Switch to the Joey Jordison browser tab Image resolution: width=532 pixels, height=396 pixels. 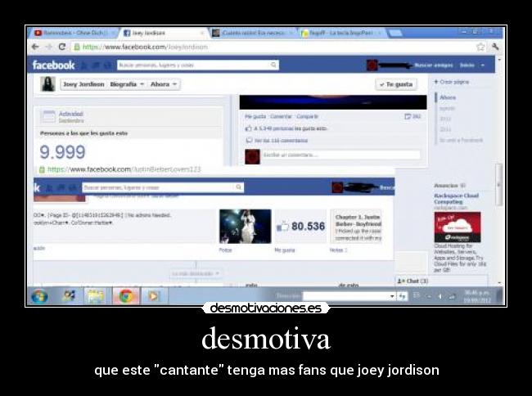coord(163,33)
